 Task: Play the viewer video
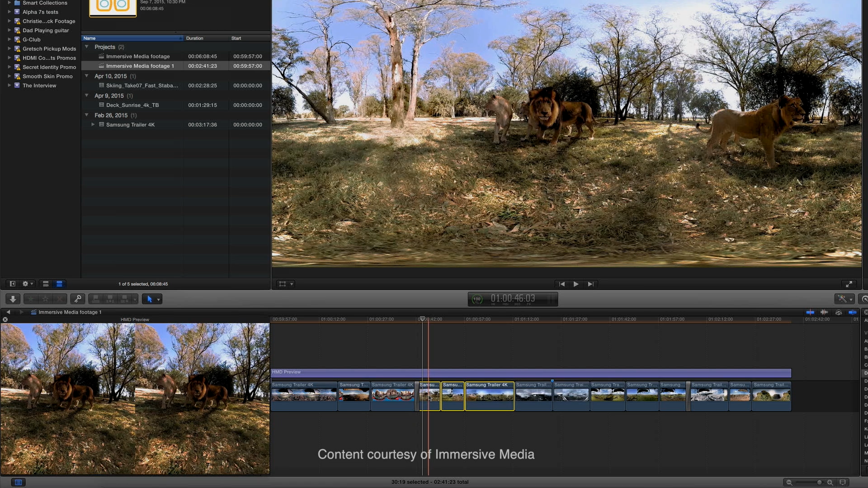[576, 284]
